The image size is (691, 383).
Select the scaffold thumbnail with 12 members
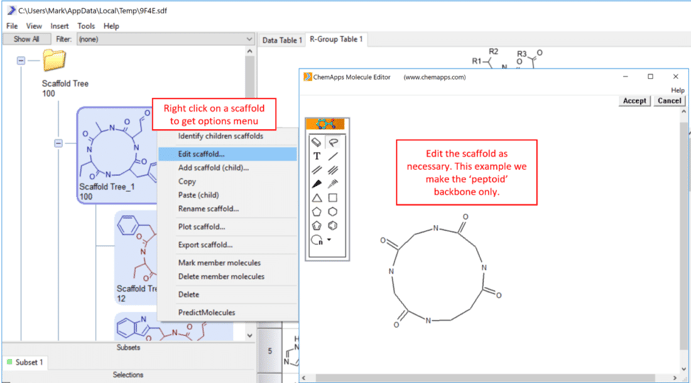point(136,257)
